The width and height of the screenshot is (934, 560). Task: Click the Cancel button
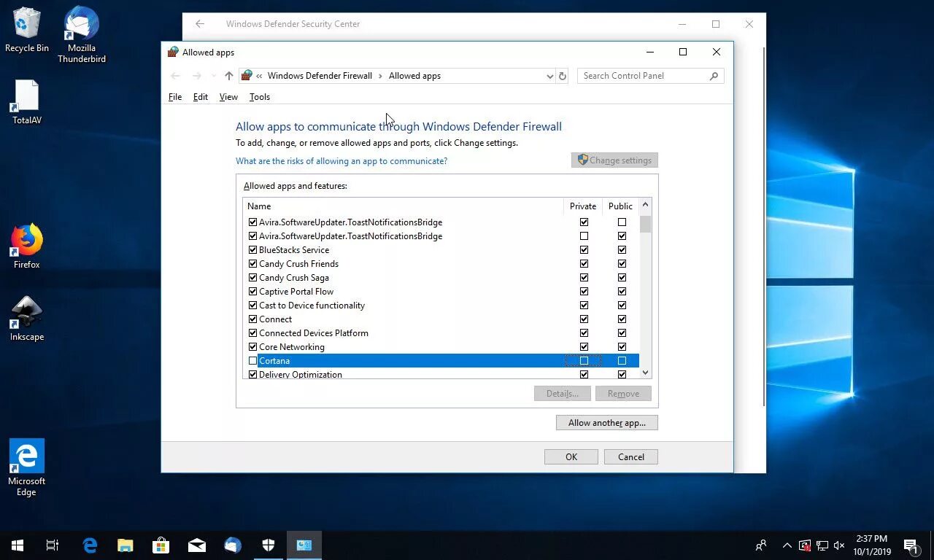point(631,457)
